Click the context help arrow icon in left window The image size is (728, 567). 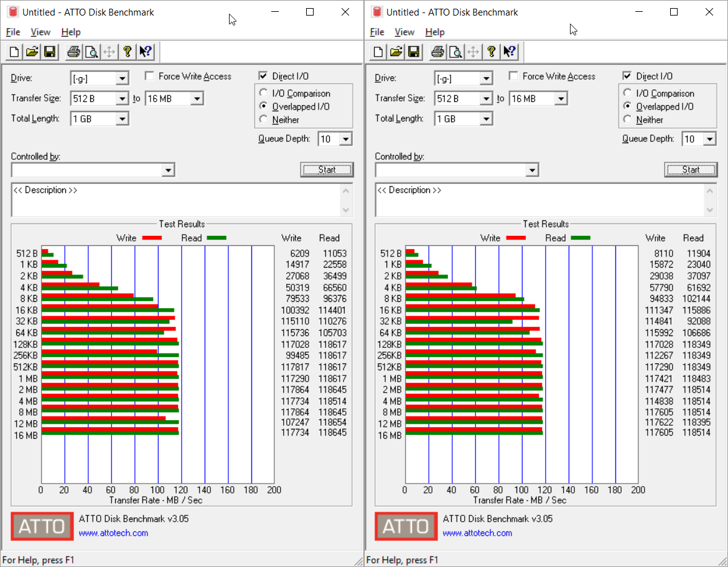(x=146, y=52)
